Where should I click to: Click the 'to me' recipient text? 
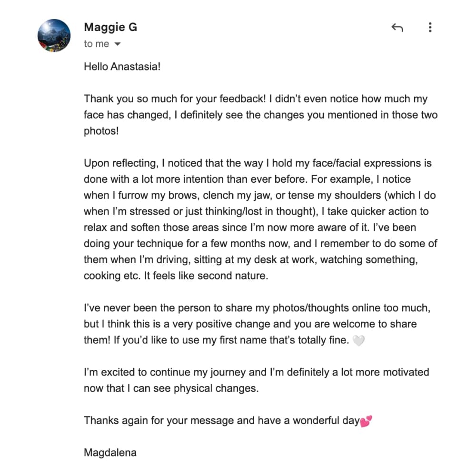pos(96,44)
